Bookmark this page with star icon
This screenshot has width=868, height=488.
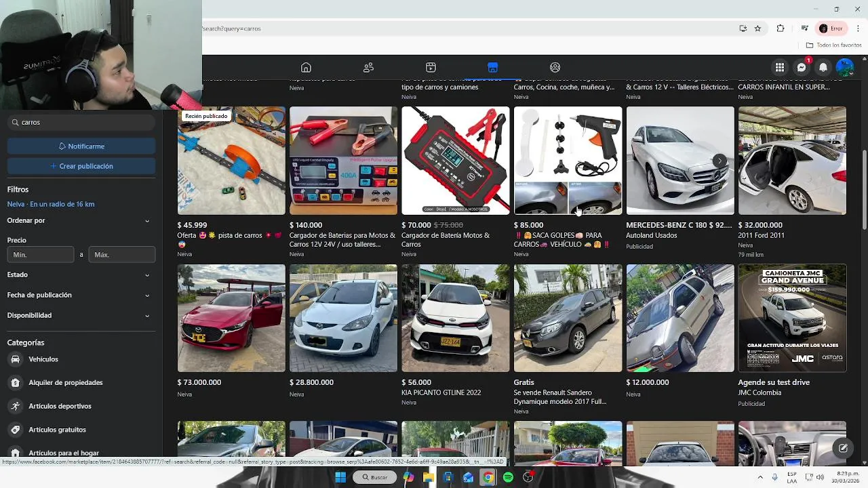tap(758, 28)
